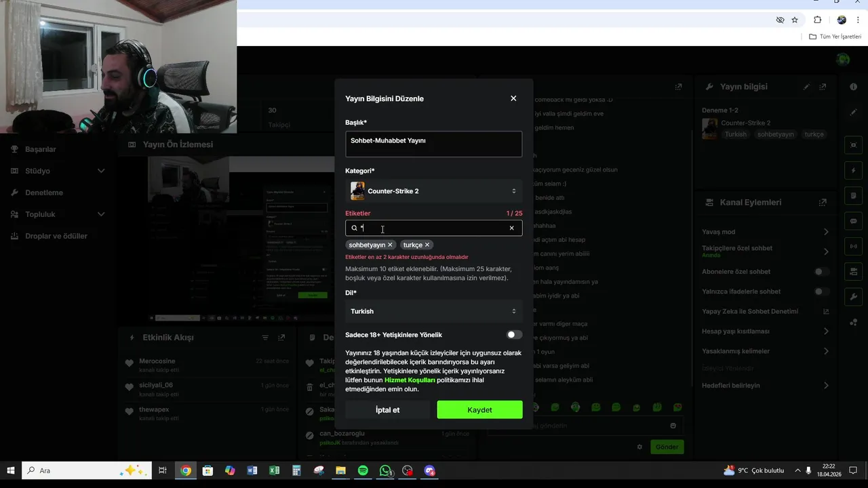Viewport: 868px width, 488px height.
Task: Pop out the chat panel
Action: (678, 87)
